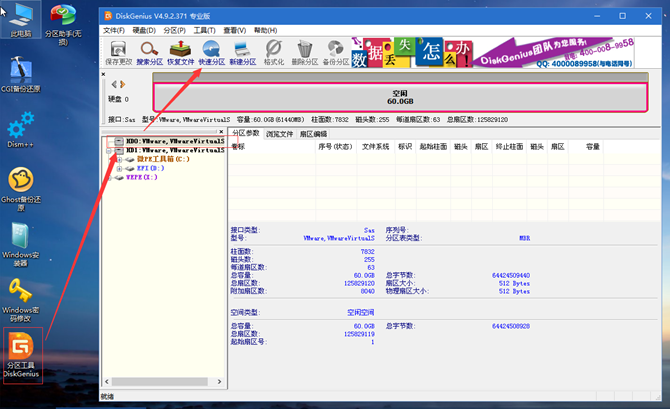Click the Recover Files (恢复文件) toolbar icon
Image resolution: width=670 pixels, height=409 pixels.
(180, 53)
